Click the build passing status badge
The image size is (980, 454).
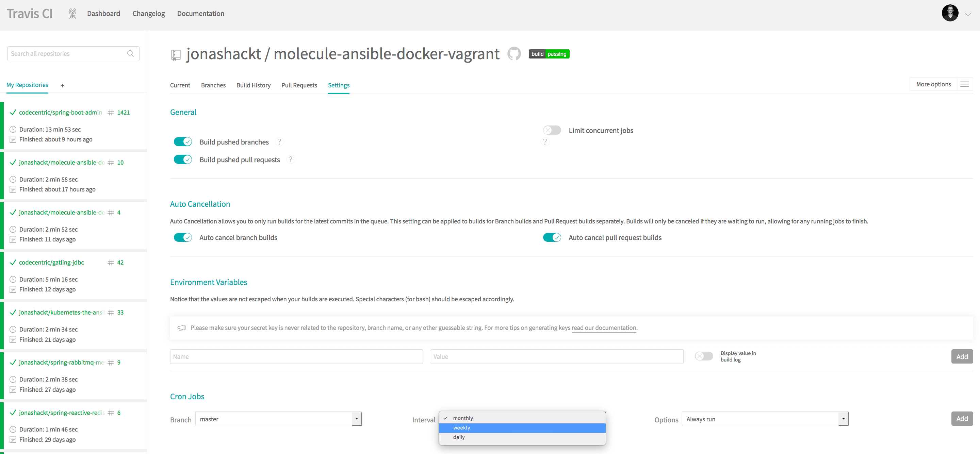[x=549, y=54]
